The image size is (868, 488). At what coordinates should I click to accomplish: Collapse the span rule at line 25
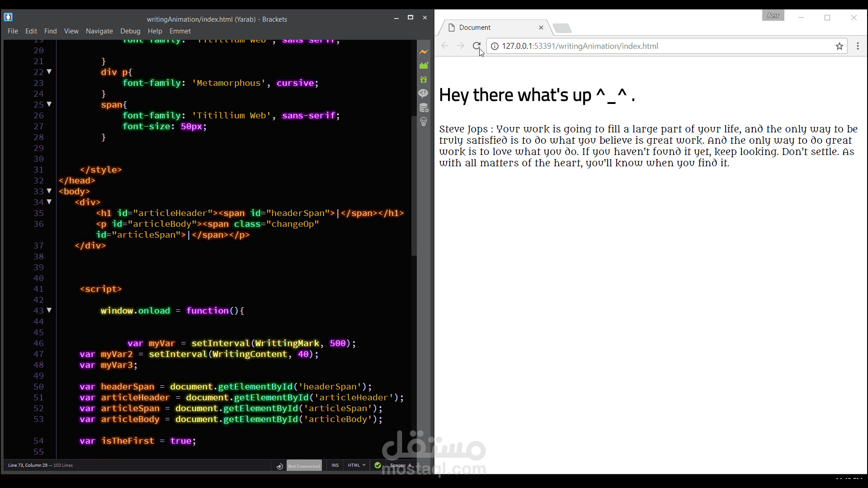49,104
